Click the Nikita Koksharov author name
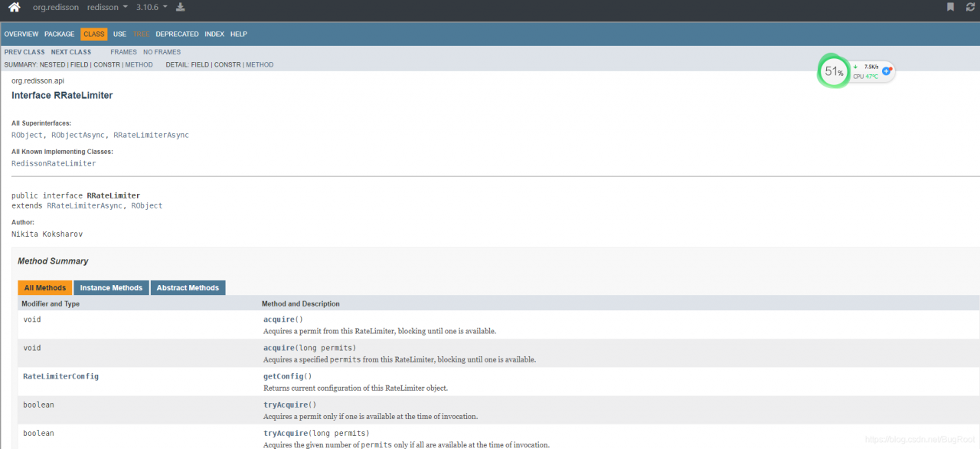The height and width of the screenshot is (449, 980). (47, 234)
